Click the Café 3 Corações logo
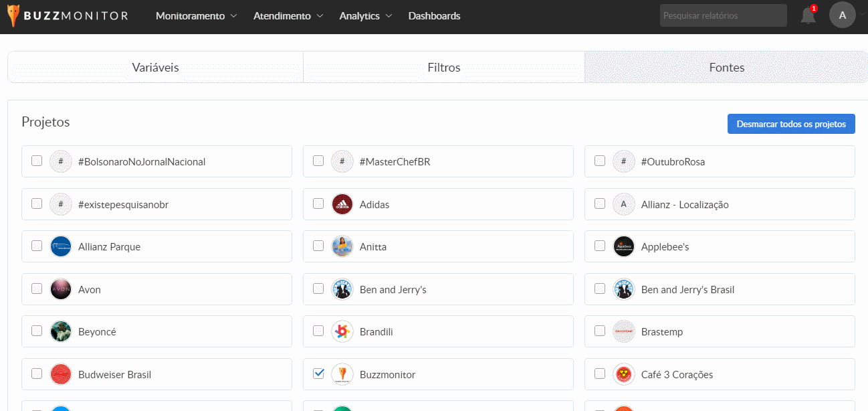This screenshot has height=411, width=868. [623, 374]
